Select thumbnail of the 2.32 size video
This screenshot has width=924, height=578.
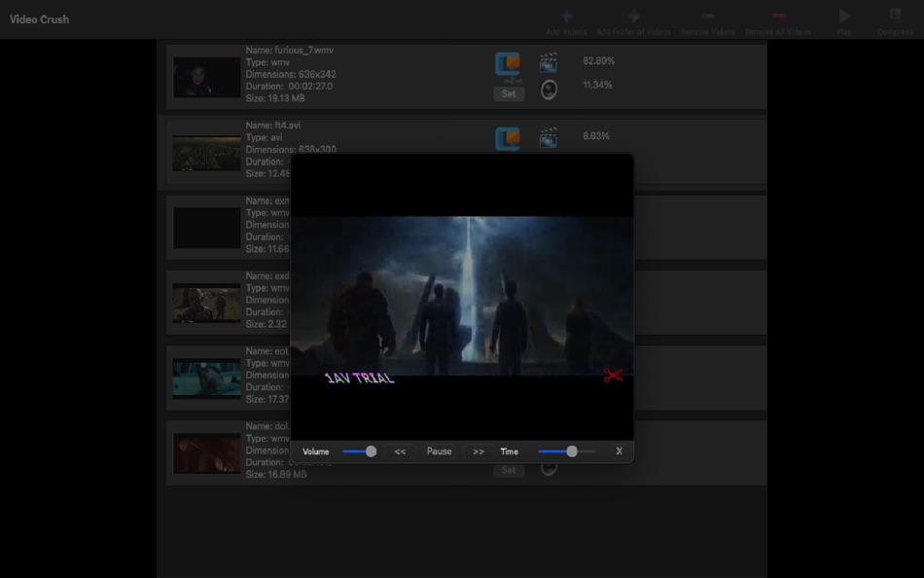tap(207, 304)
